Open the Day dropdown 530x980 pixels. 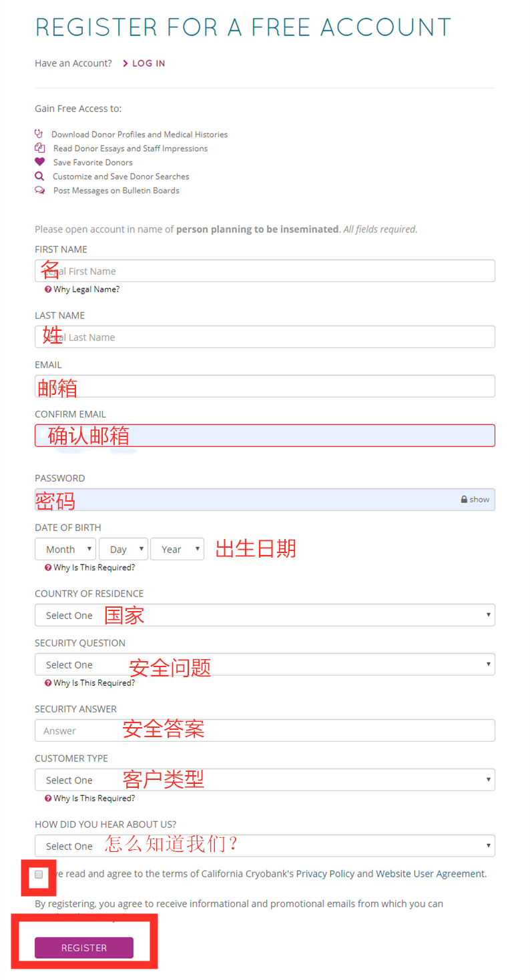click(x=123, y=550)
